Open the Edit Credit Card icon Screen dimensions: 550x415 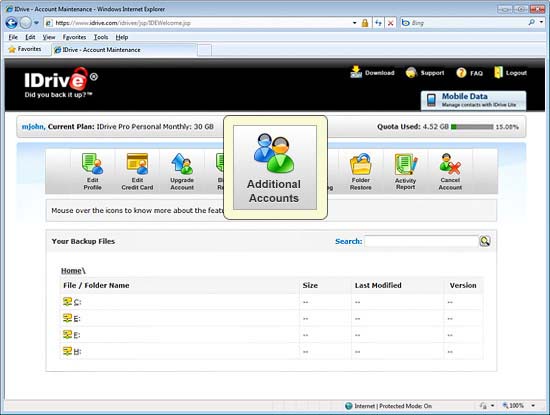coord(137,172)
